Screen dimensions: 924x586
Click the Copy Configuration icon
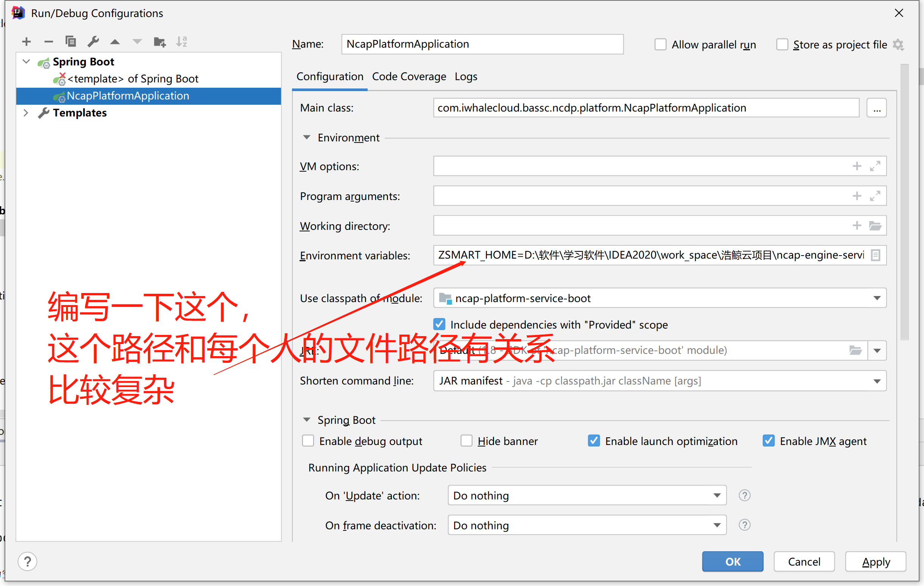click(x=71, y=42)
